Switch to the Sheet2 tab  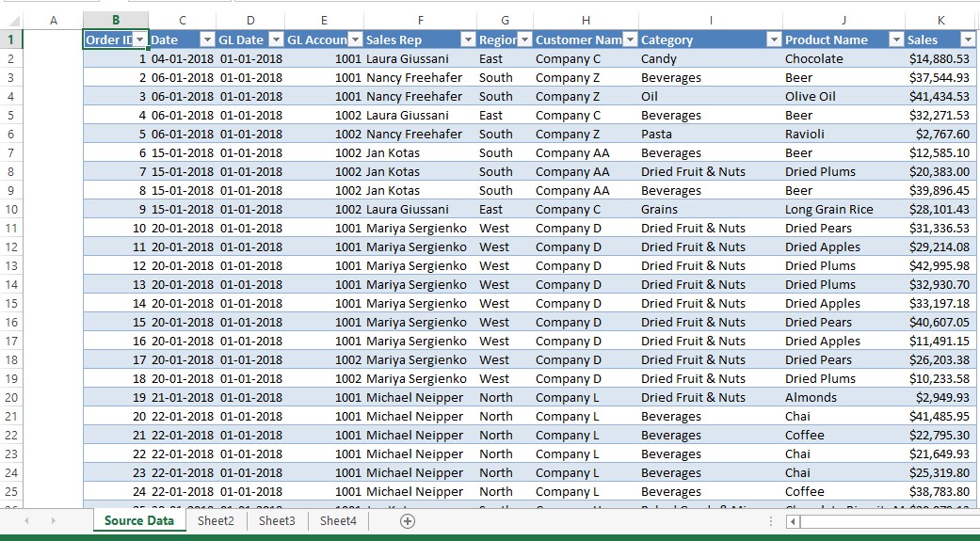point(217,521)
